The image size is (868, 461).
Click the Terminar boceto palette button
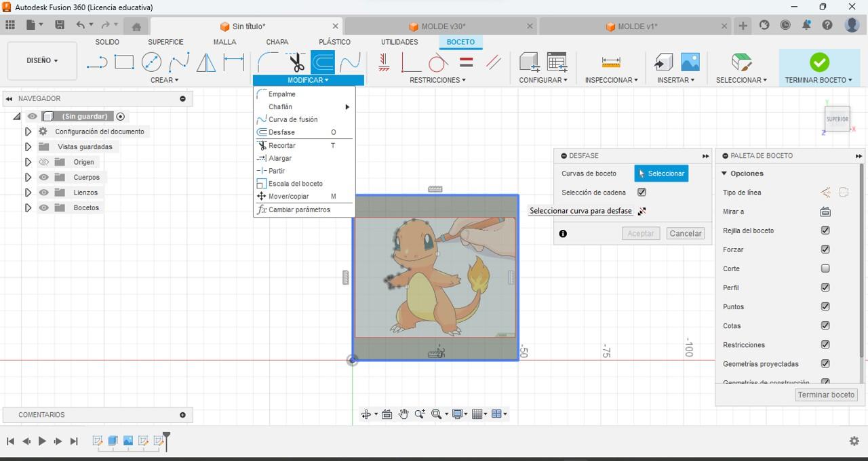(826, 395)
